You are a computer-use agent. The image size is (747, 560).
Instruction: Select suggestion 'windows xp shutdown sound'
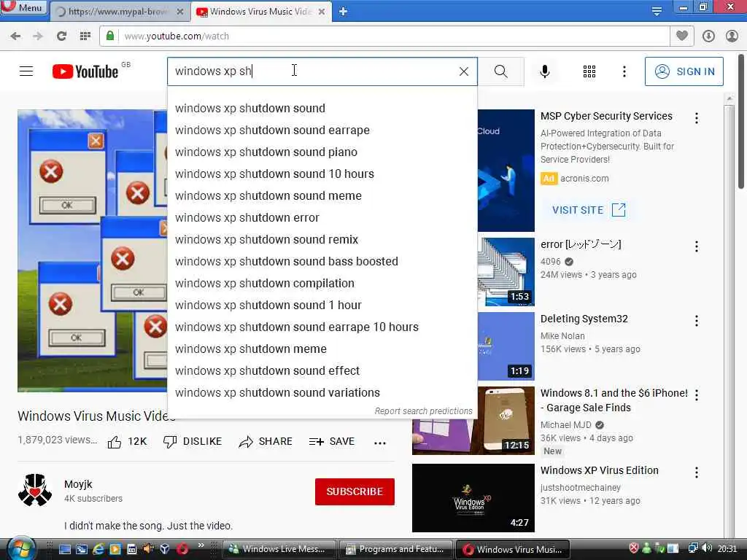click(322, 108)
